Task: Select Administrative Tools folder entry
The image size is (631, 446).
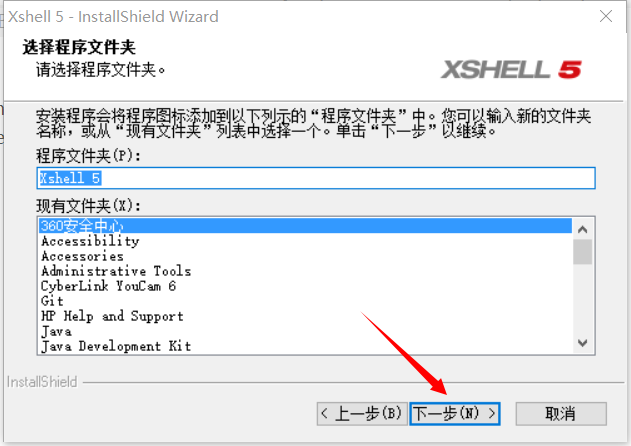Action: tap(305, 271)
